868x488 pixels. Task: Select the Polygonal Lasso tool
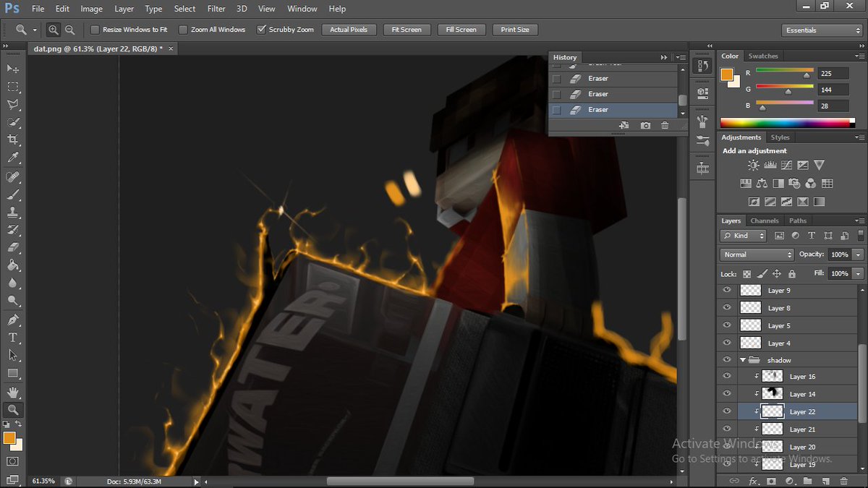[13, 104]
